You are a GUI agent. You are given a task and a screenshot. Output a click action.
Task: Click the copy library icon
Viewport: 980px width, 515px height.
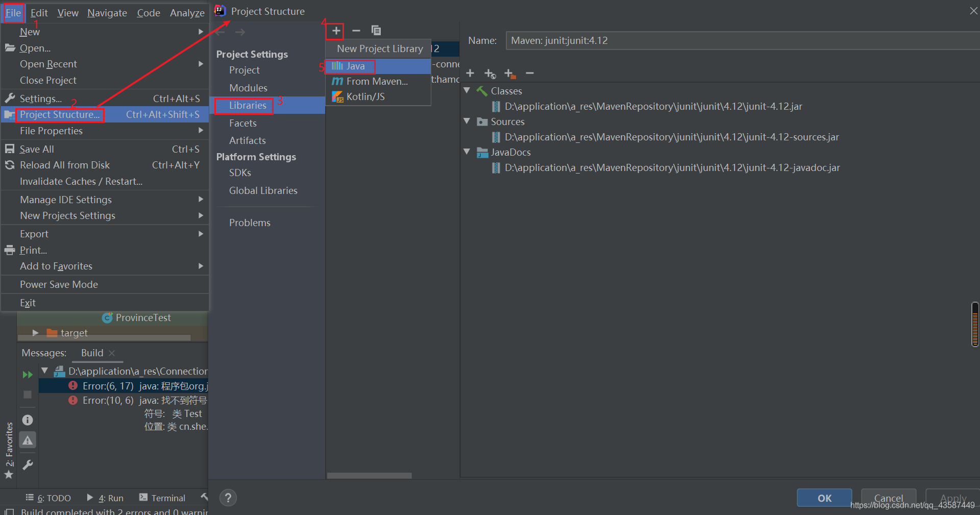pyautogui.click(x=376, y=31)
